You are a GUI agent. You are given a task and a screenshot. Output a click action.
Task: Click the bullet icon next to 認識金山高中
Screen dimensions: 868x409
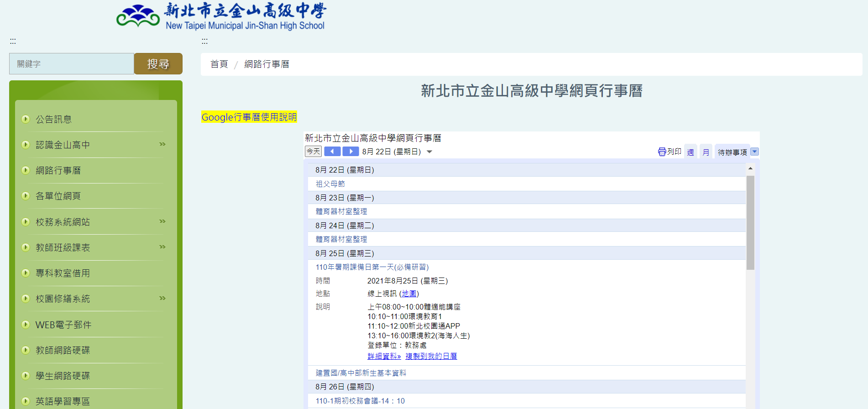click(x=26, y=145)
